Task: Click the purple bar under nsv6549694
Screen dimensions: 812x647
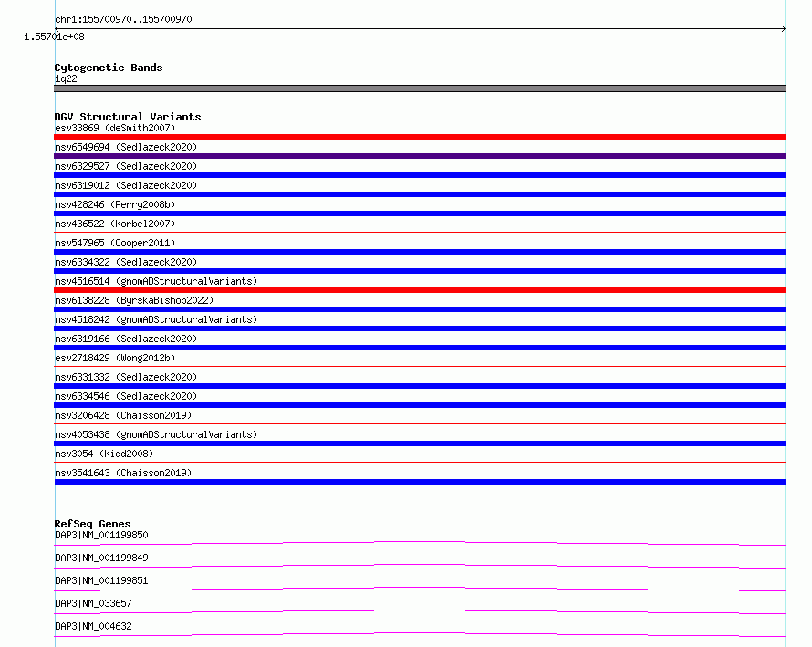Action: point(420,156)
